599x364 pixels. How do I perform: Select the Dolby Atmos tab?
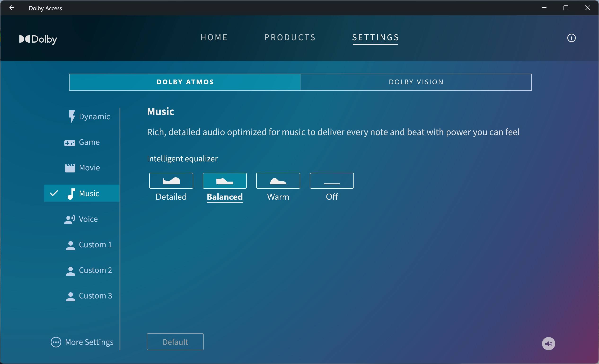[x=185, y=82]
